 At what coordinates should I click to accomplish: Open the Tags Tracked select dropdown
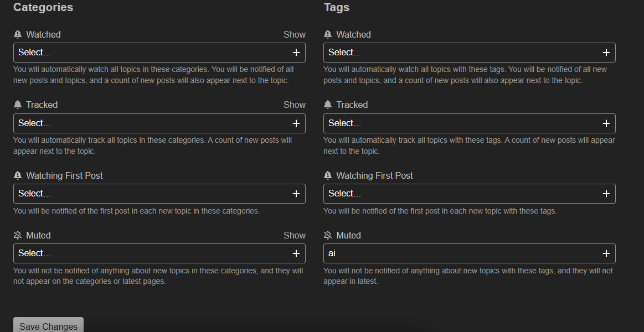click(460, 123)
